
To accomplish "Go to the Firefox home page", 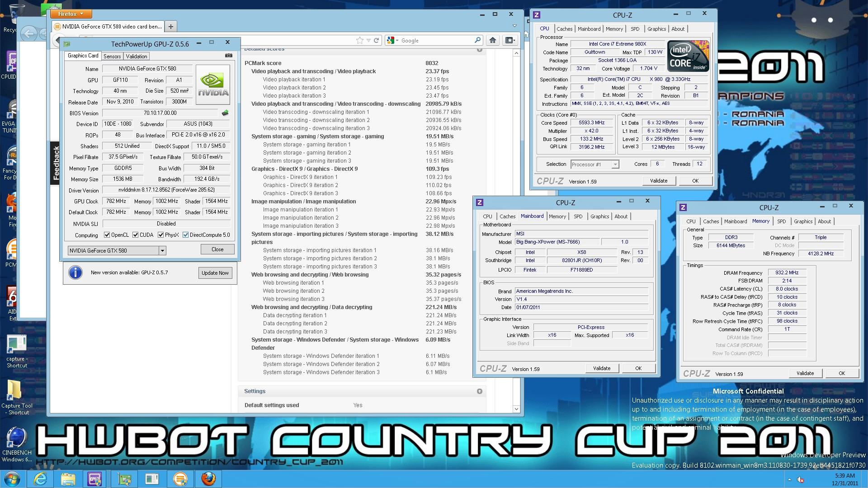I will pos(493,40).
